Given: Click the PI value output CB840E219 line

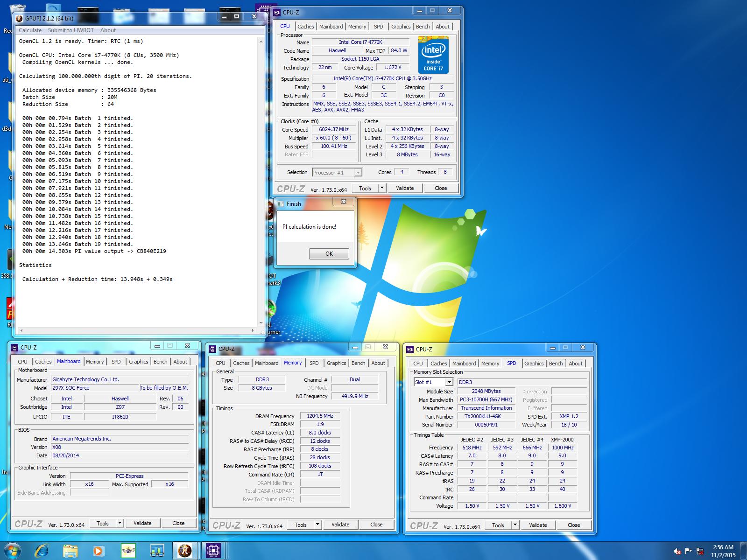Looking at the screenshot, I should coord(94,251).
